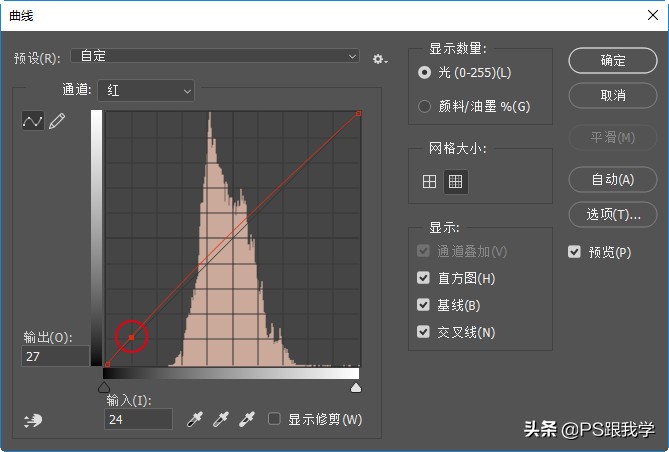Open 选项(T)... settings
Screen dimensions: 669x452
click(x=613, y=214)
